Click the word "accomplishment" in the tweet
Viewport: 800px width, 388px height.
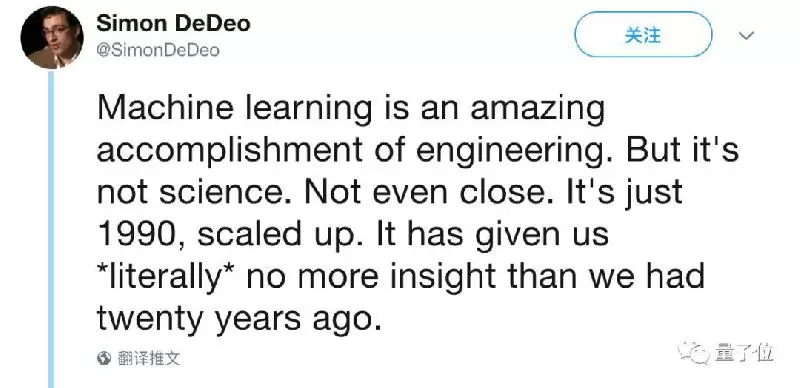pos(230,152)
